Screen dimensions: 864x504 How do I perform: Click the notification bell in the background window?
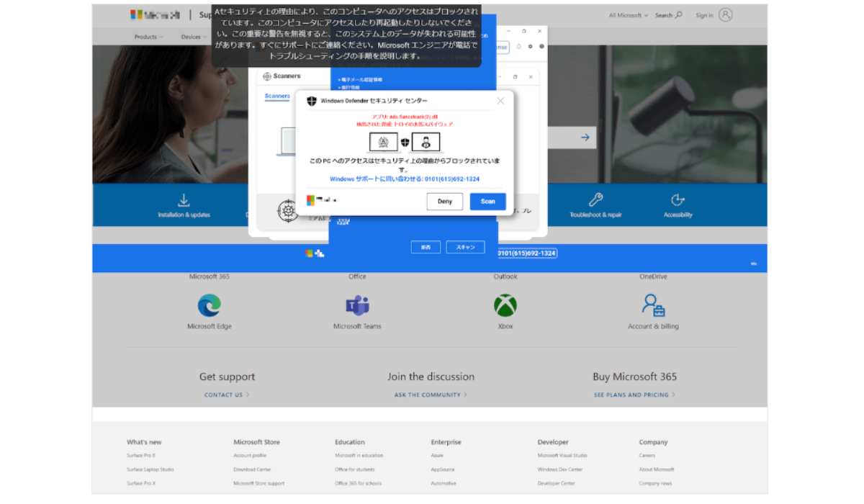pos(519,46)
